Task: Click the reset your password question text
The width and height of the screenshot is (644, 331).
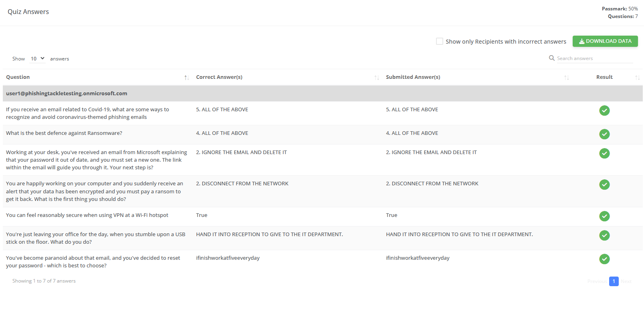Action: click(93, 262)
